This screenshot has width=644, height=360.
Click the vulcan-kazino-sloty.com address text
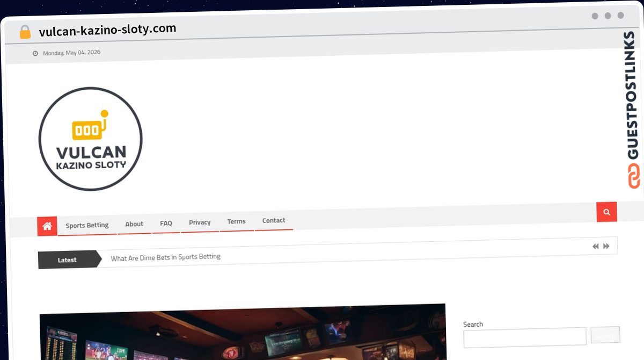pyautogui.click(x=107, y=30)
